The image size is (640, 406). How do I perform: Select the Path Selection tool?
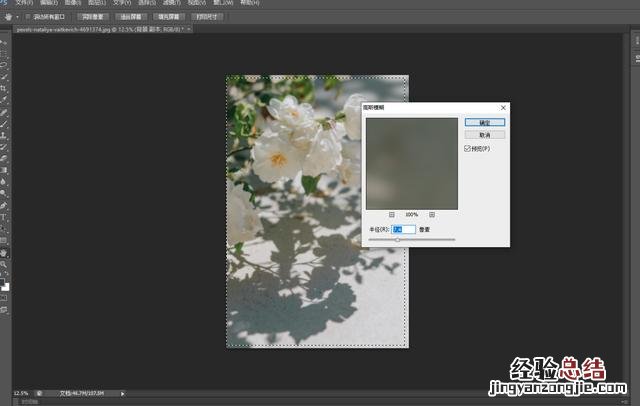click(x=3, y=229)
